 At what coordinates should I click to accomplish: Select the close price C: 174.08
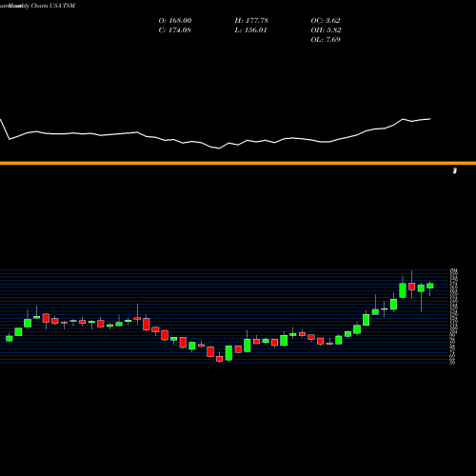[x=174, y=30]
